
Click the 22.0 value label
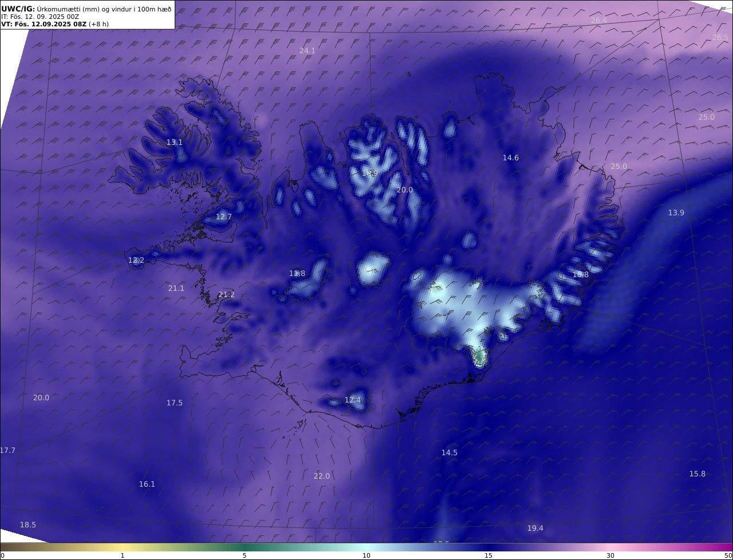click(322, 476)
